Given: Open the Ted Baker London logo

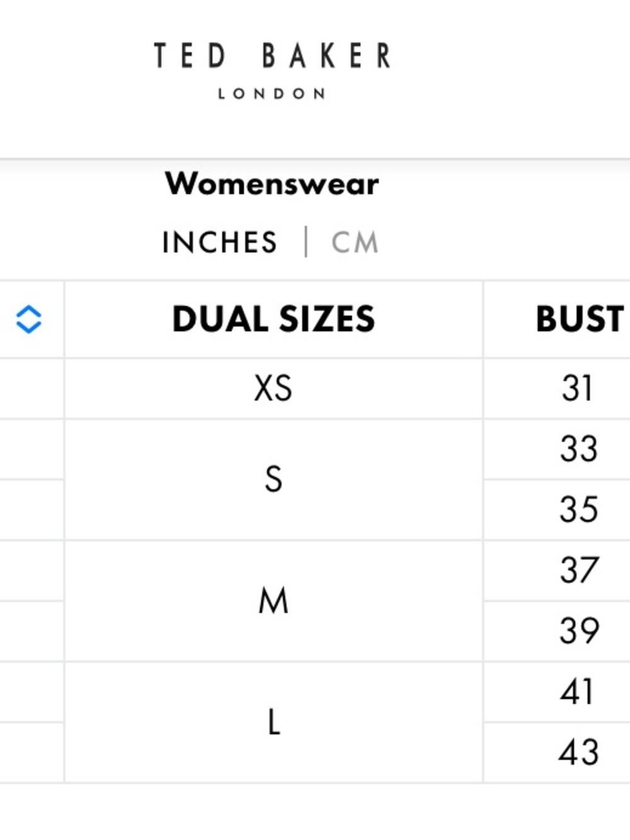Looking at the screenshot, I should click(x=272, y=70).
